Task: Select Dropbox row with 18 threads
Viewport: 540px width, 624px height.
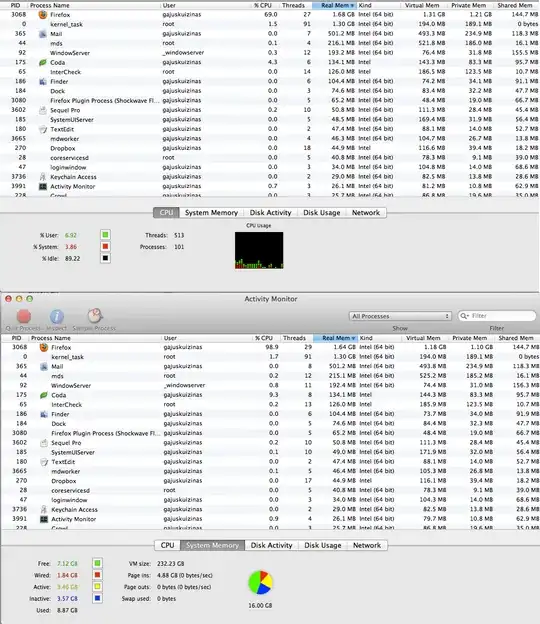Action: point(270,148)
